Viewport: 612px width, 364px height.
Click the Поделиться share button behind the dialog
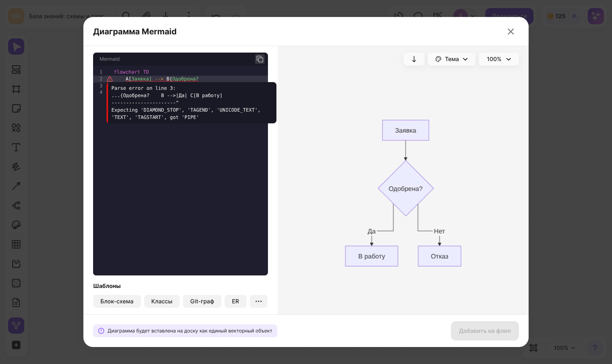click(509, 16)
